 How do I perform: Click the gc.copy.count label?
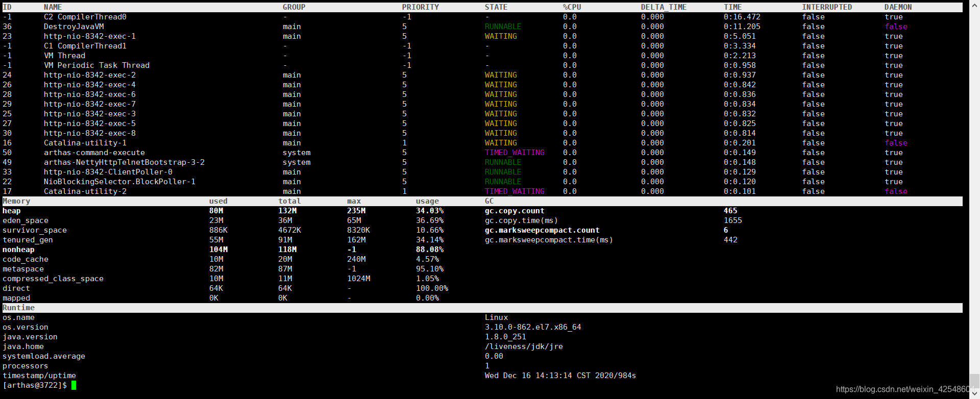514,211
